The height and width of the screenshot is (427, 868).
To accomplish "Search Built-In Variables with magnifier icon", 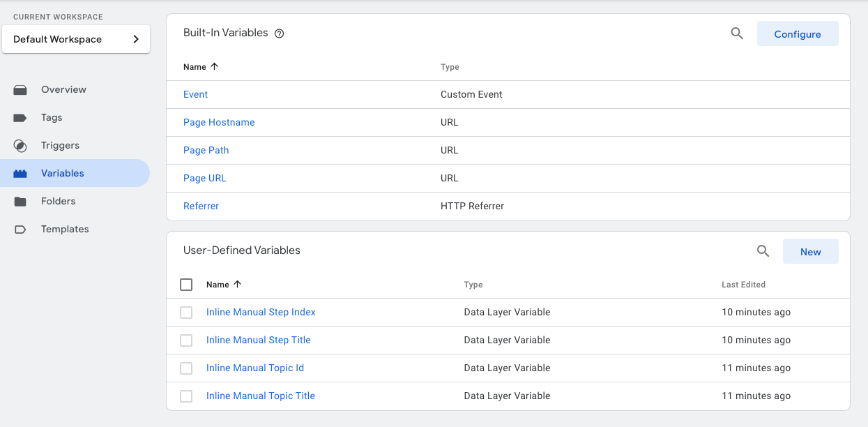I will point(737,33).
